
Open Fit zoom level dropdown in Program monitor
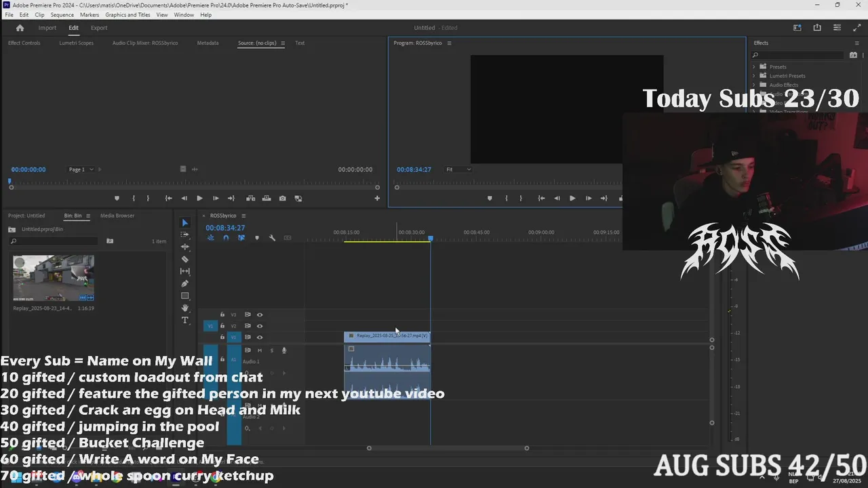click(x=458, y=169)
